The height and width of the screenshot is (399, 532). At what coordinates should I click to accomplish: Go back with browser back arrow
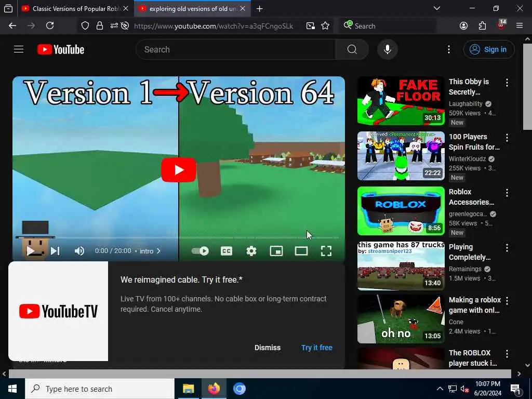point(12,26)
